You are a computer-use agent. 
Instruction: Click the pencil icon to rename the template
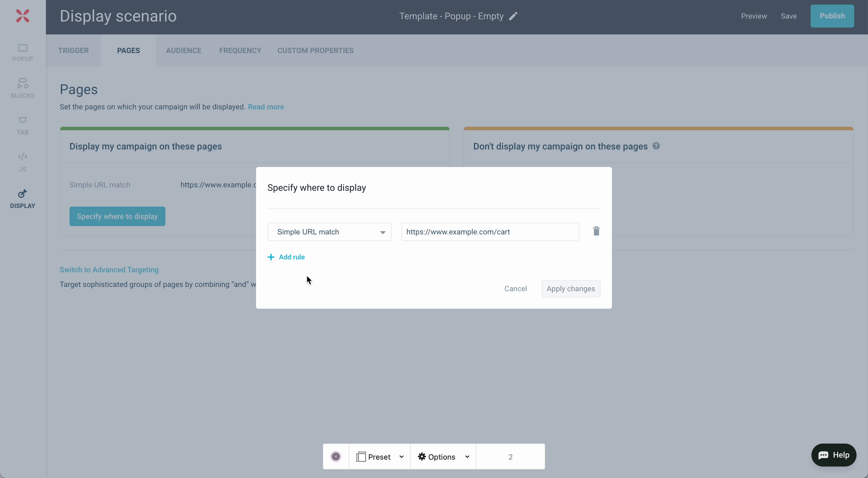(x=513, y=16)
